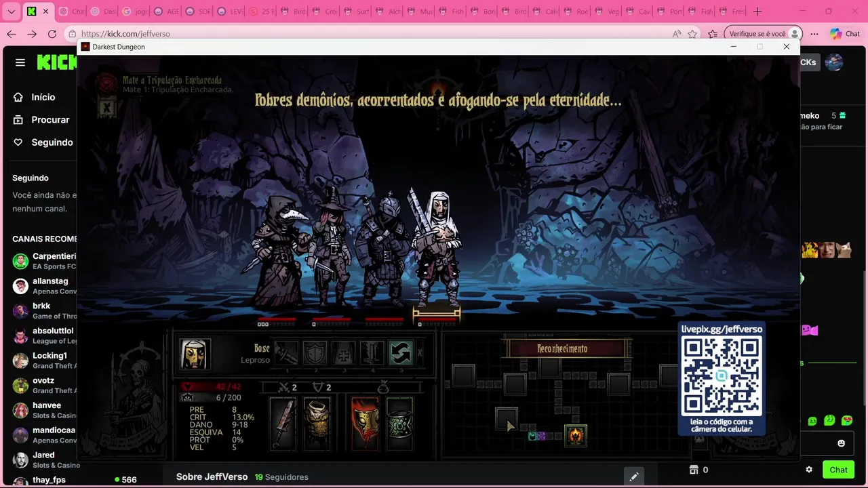Click the quest skull icon beside the objective

(x=106, y=84)
